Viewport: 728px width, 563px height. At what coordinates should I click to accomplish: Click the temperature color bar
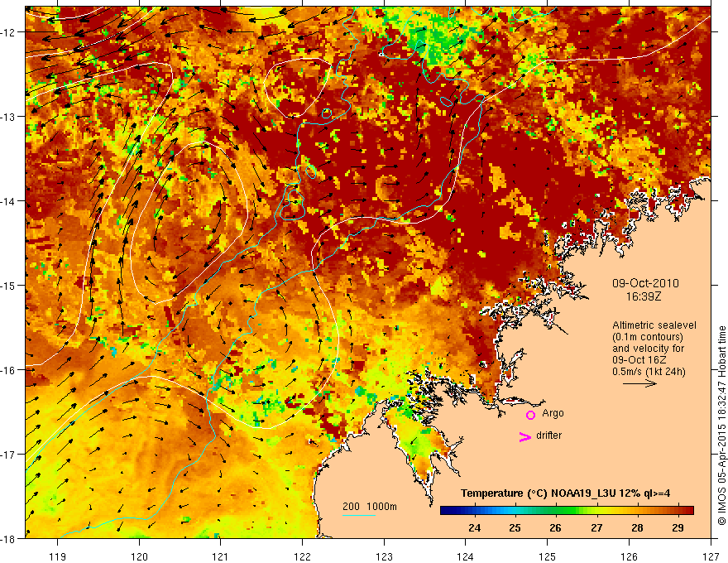point(567,510)
